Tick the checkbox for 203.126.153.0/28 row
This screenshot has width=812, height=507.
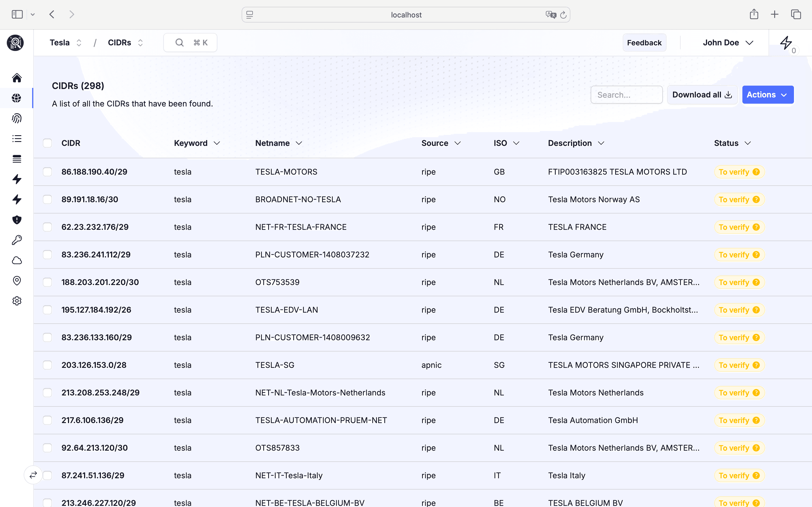point(47,365)
